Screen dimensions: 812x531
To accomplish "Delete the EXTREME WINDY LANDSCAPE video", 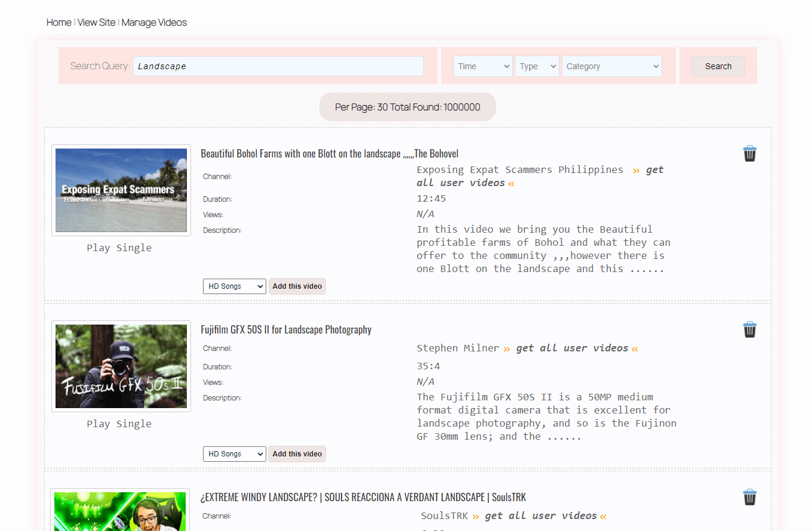I will (750, 497).
